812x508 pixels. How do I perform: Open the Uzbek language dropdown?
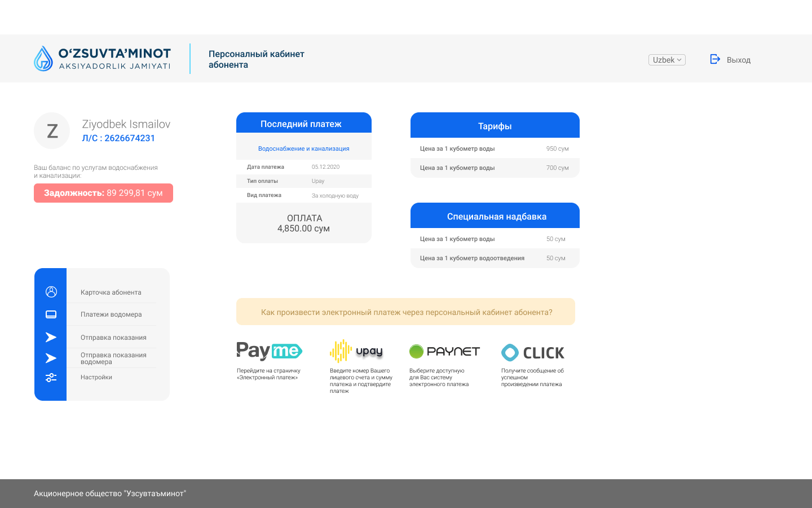(x=667, y=60)
